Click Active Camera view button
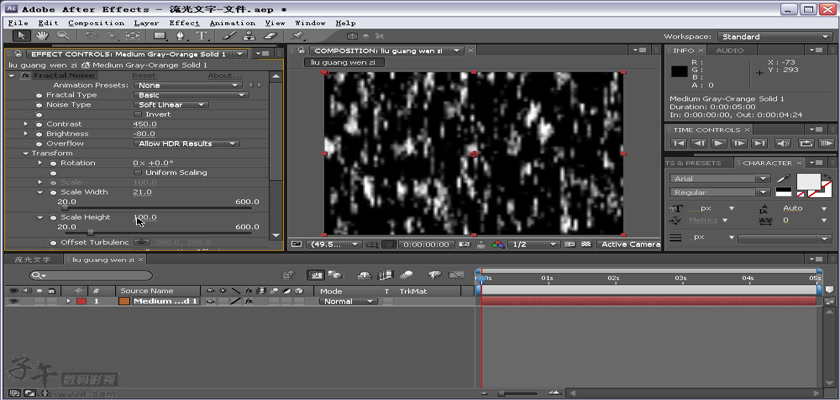The height and width of the screenshot is (400, 840). (629, 244)
